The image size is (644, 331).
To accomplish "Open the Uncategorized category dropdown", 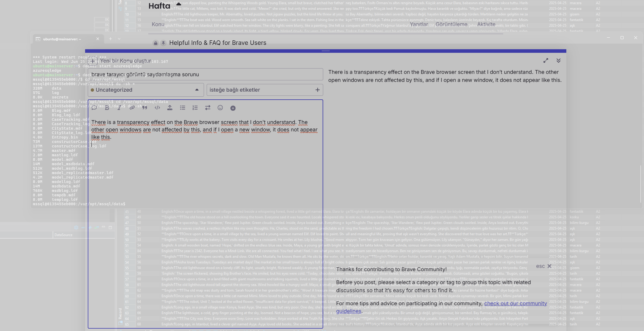I will pos(146,90).
